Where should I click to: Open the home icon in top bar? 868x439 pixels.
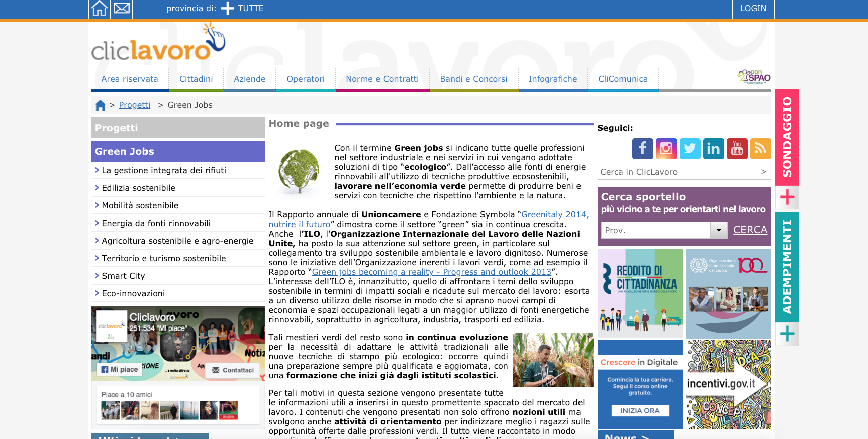tap(100, 9)
